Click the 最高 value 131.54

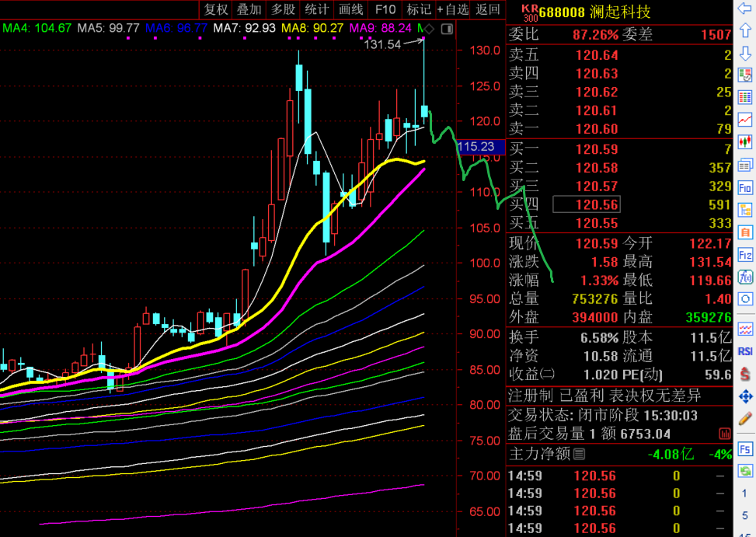(x=710, y=262)
